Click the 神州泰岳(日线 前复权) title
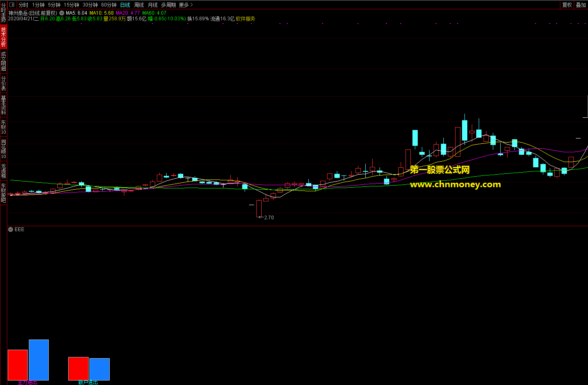 [x=33, y=13]
